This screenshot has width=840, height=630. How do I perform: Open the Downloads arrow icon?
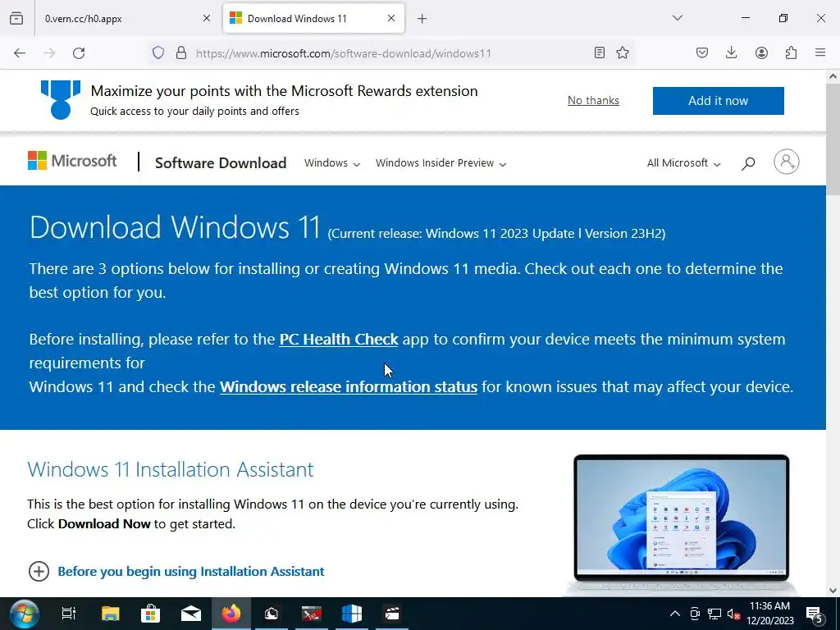point(731,52)
